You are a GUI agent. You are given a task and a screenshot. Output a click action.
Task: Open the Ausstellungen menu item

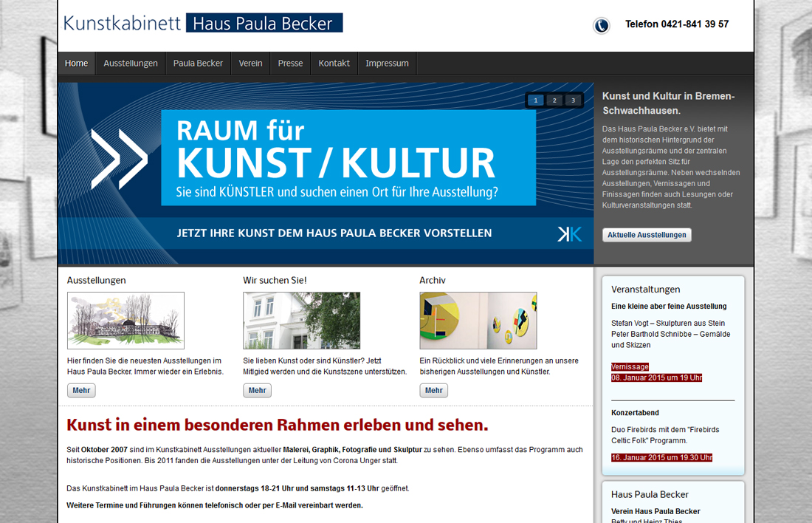(x=131, y=64)
